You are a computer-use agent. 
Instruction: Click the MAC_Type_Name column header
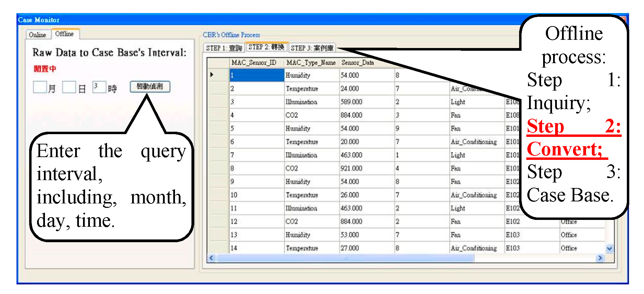[x=311, y=63]
